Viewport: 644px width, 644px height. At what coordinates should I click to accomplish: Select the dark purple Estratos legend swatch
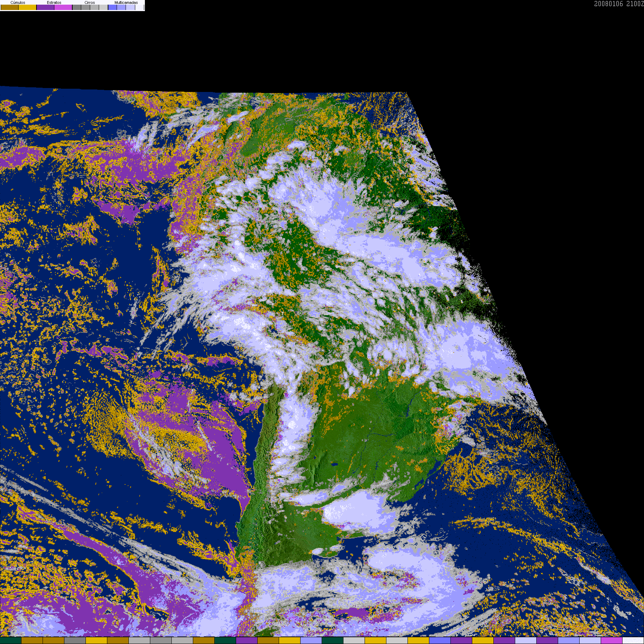click(45, 7)
